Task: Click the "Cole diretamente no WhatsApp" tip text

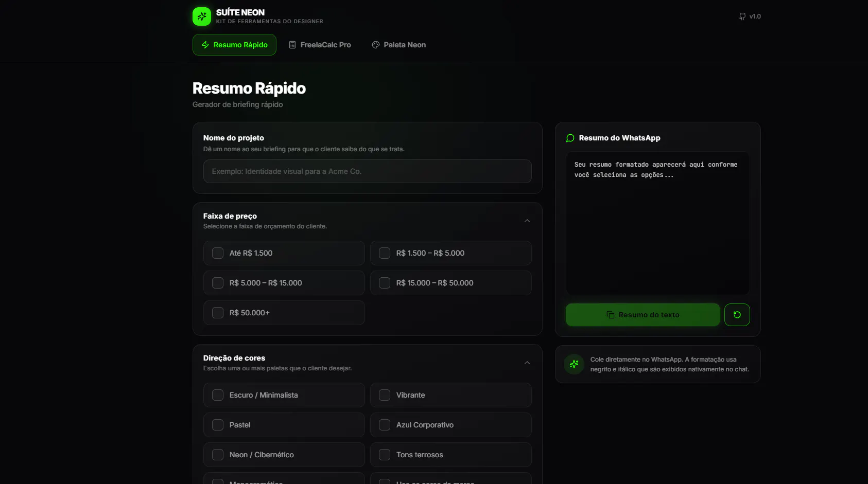Action: (x=670, y=364)
